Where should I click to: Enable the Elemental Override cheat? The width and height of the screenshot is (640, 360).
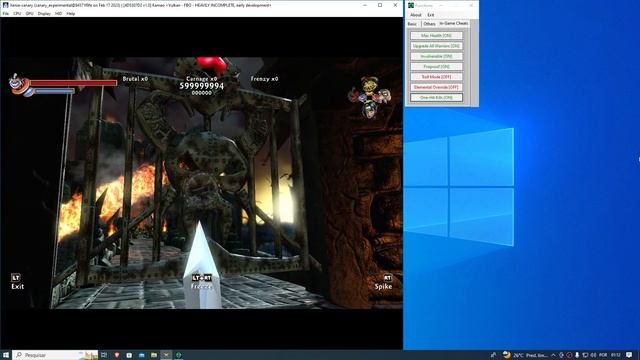point(436,87)
